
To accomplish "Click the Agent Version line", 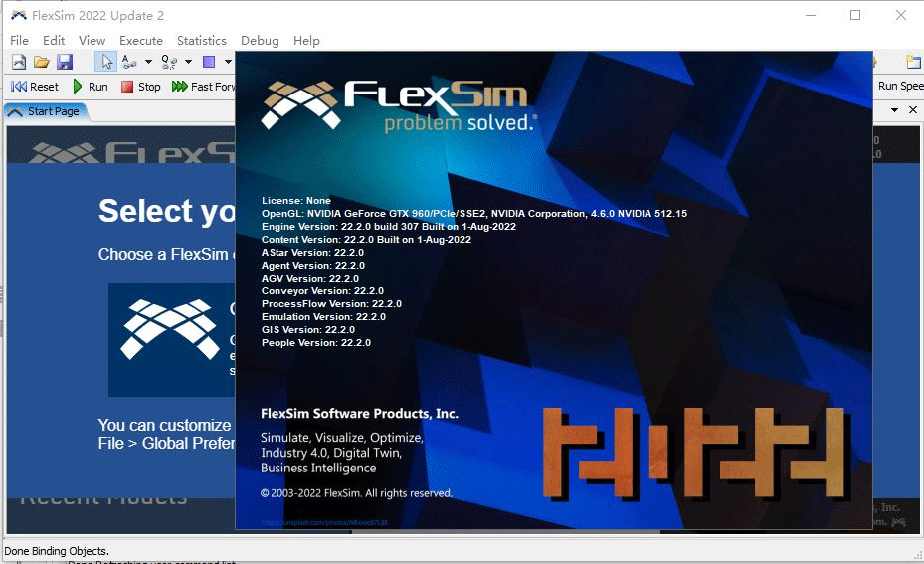I will [x=313, y=266].
